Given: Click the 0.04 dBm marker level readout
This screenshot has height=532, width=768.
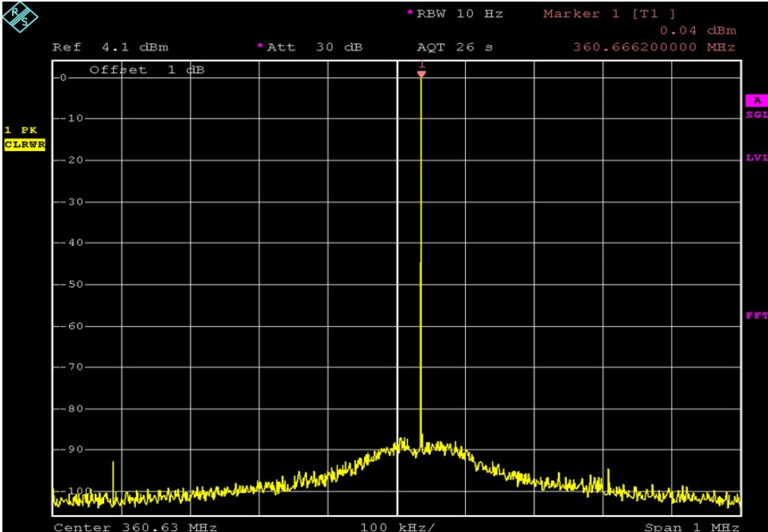Looking at the screenshot, I should click(697, 30).
